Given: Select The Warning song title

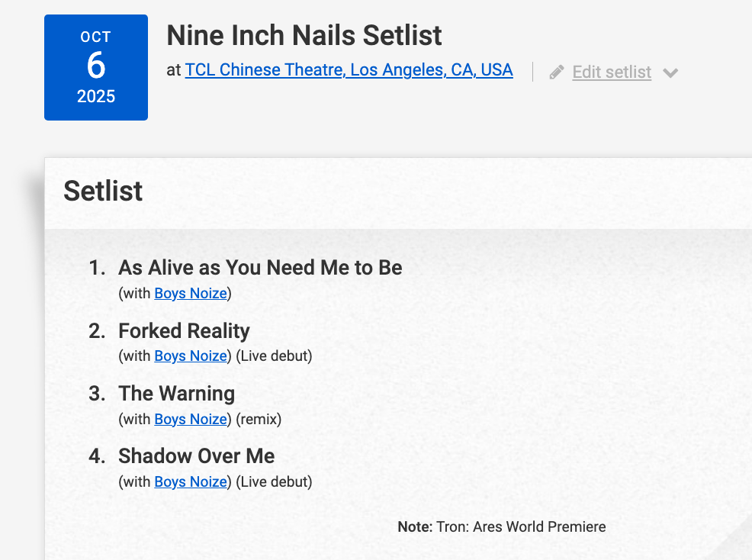Looking at the screenshot, I should click(176, 394).
